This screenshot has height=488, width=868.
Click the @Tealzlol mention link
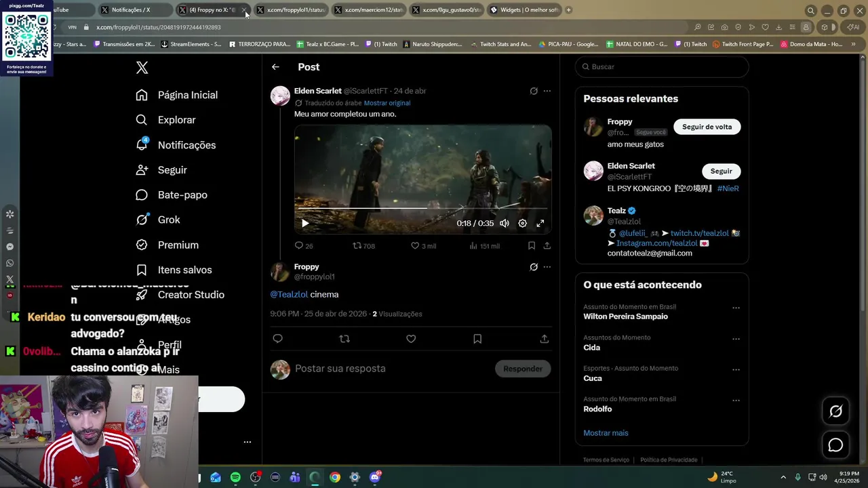289,295
